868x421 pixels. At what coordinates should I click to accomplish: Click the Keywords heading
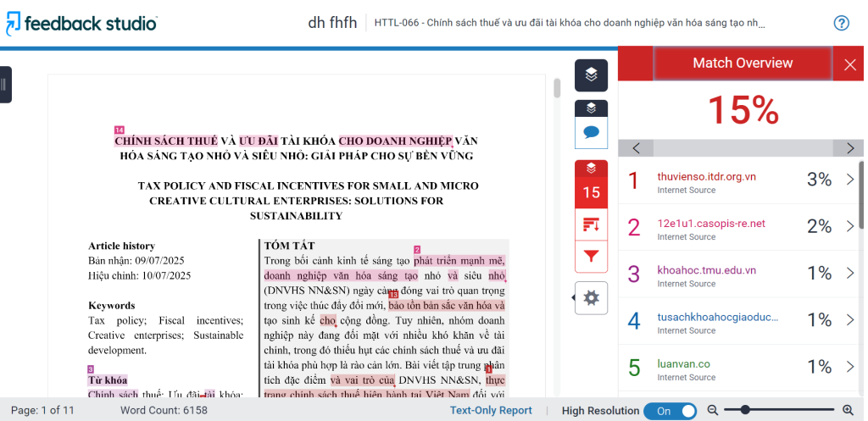(112, 306)
